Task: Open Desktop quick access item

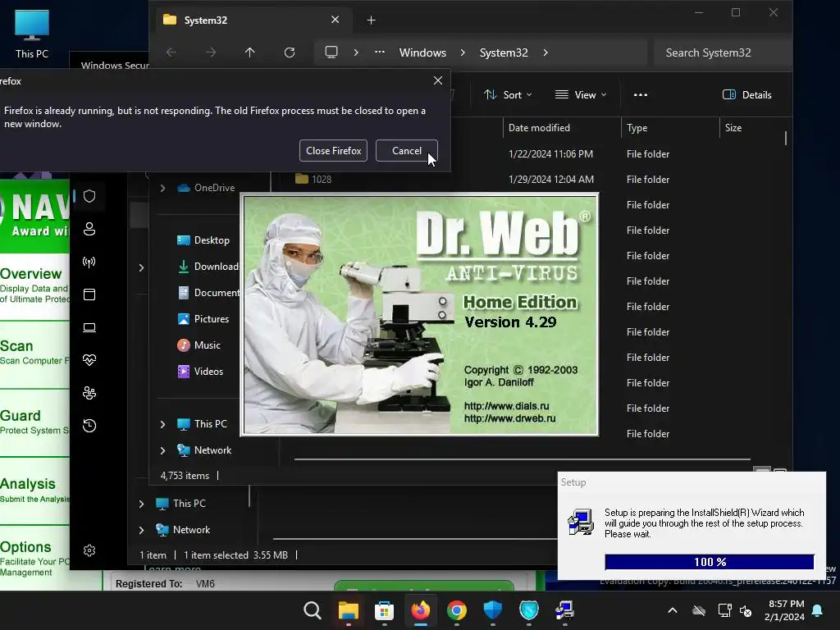Action: click(x=203, y=240)
